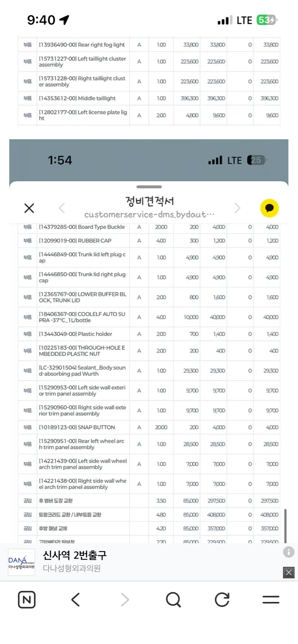Open the hamburger menu icon
Image resolution: width=298 pixels, height=644 pixels.
(271, 600)
